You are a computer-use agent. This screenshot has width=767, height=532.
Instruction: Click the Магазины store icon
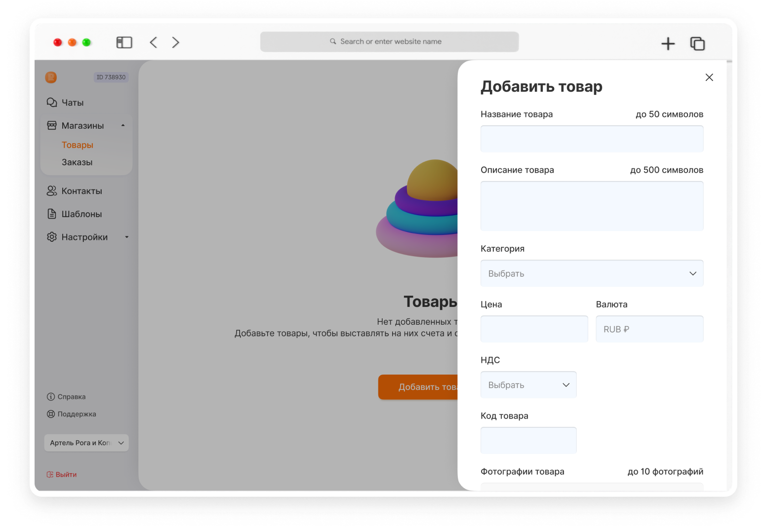pos(52,125)
